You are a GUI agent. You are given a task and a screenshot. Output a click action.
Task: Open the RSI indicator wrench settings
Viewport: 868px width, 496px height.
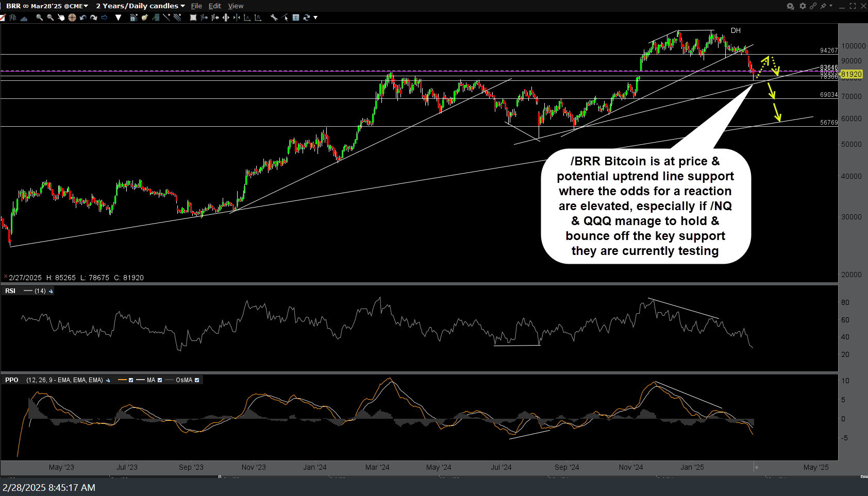[x=51, y=292]
